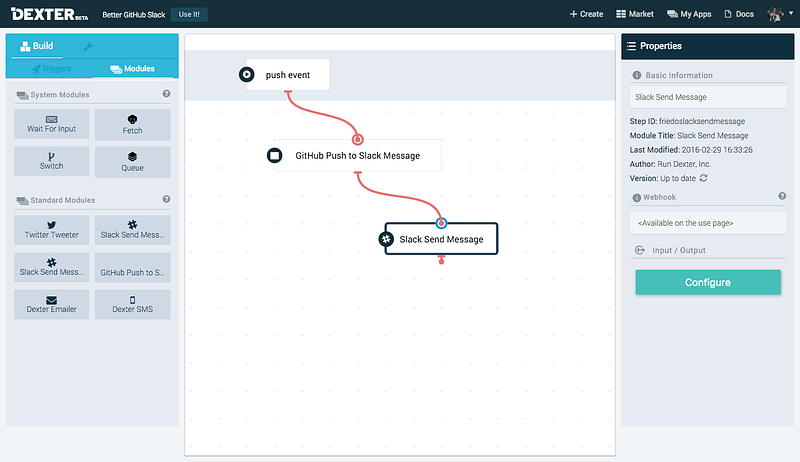Open the Create menu

586,14
